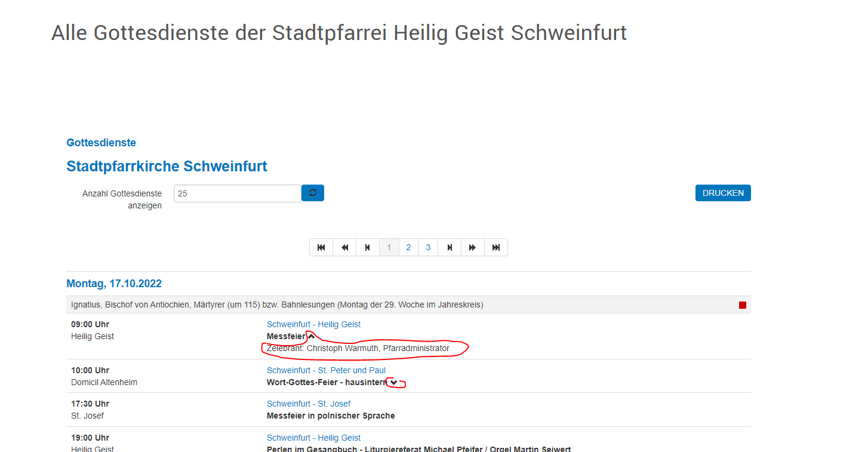This screenshot has height=452, width=868.
Task: Go to the previous page with step-back icon
Action: [368, 247]
